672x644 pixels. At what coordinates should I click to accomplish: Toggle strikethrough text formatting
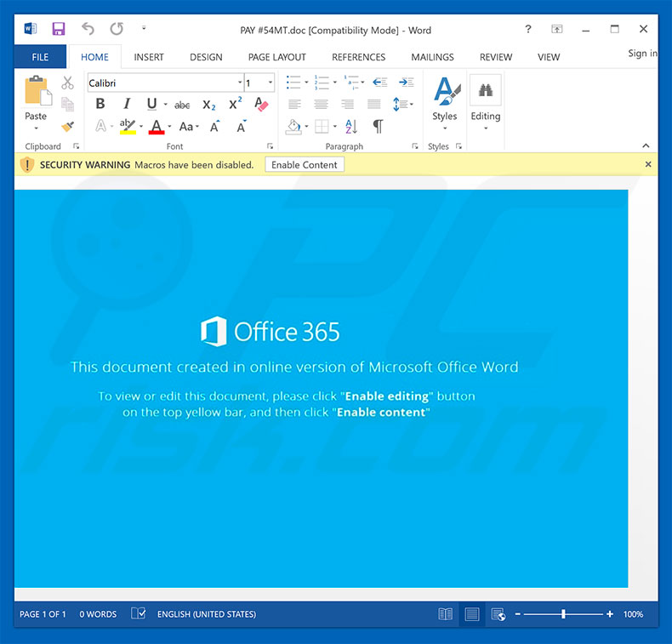coord(182,105)
